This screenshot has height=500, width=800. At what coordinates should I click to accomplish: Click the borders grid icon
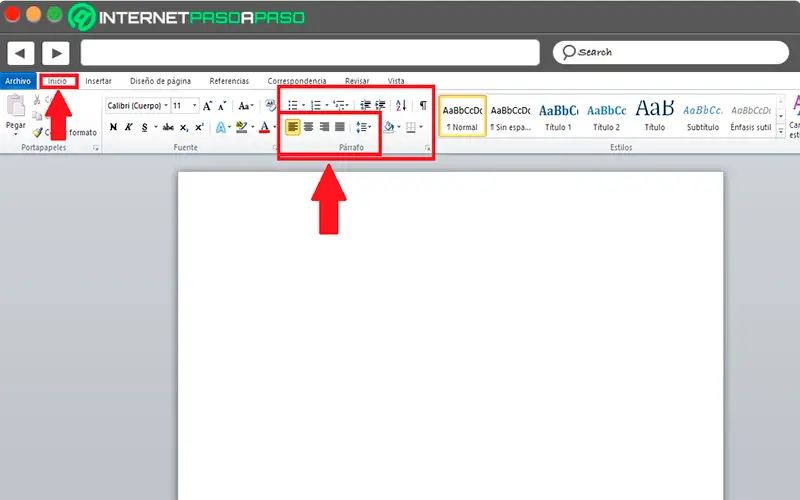411,127
